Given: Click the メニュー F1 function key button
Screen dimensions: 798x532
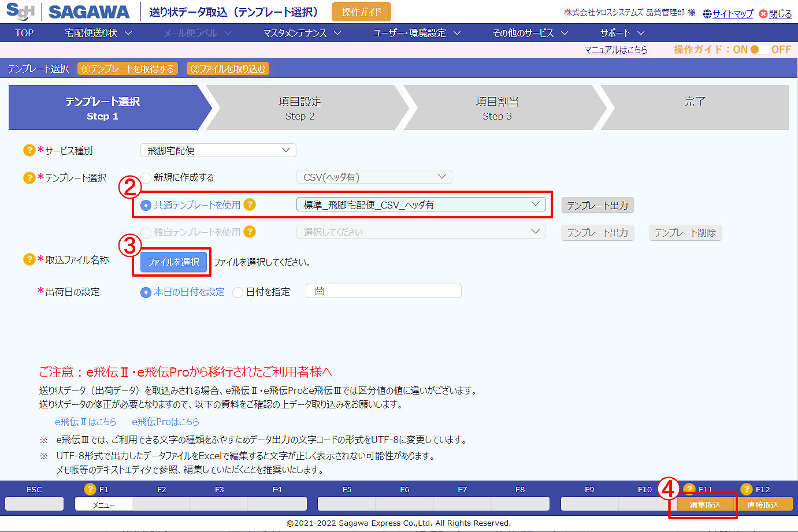Looking at the screenshot, I should 104,504.
